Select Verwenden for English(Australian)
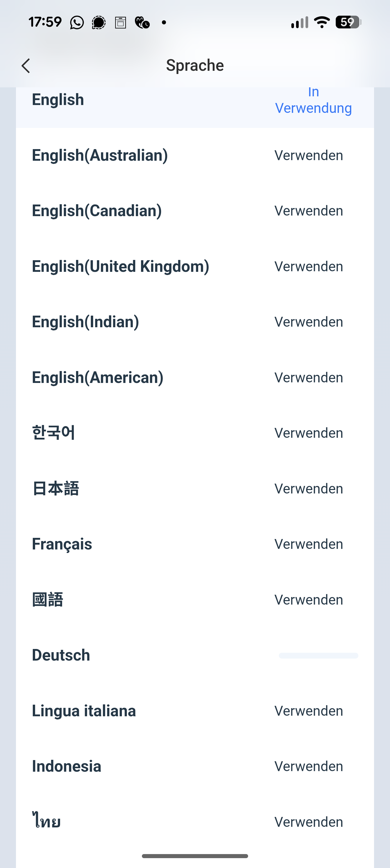The image size is (390, 868). pyautogui.click(x=309, y=155)
